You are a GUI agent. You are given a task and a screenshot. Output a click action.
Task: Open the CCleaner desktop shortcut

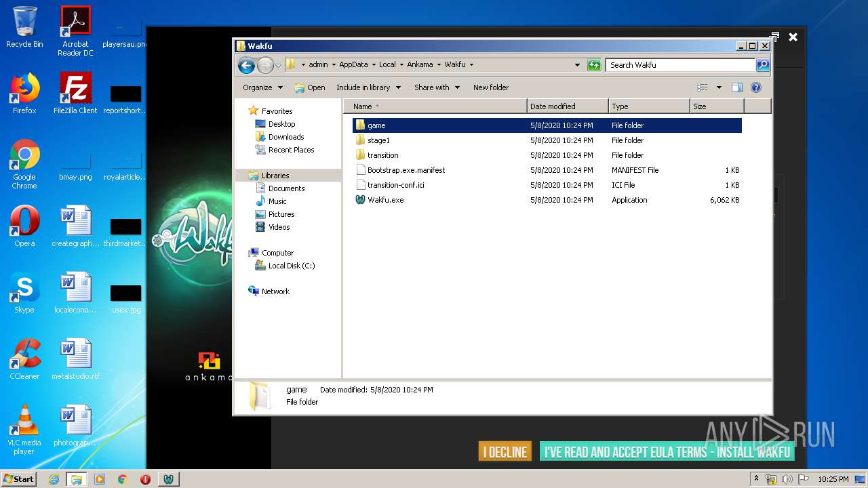point(24,359)
